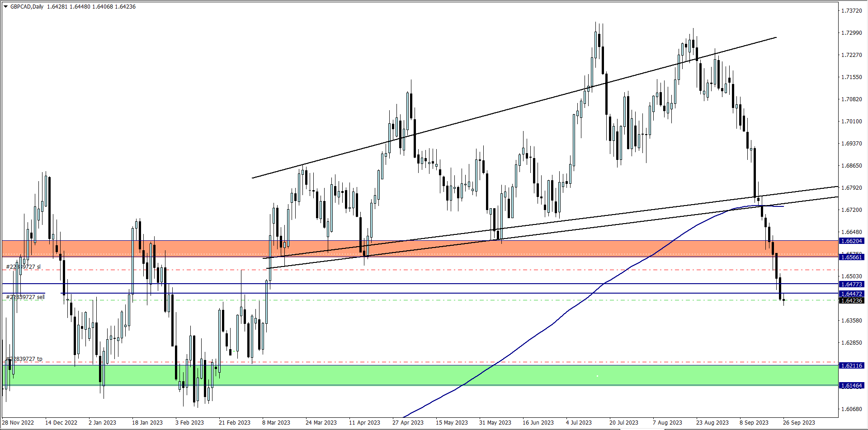Click the 31 May 2023 date label
Image resolution: width=868 pixels, height=430 pixels.
pos(495,423)
